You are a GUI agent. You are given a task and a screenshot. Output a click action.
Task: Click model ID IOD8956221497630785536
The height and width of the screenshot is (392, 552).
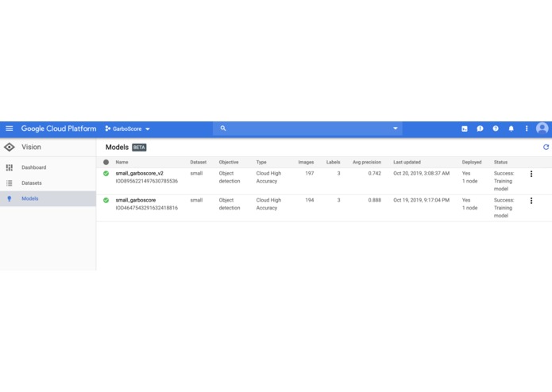click(x=147, y=181)
